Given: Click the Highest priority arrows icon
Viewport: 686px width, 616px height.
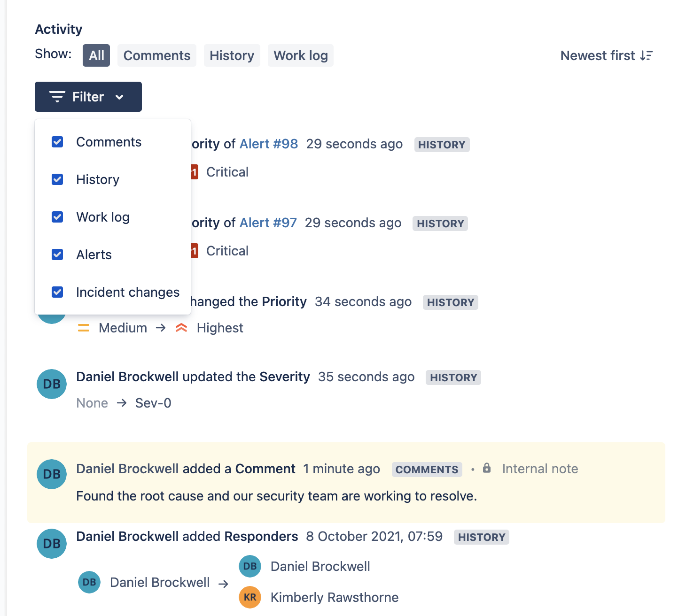Looking at the screenshot, I should tap(181, 328).
